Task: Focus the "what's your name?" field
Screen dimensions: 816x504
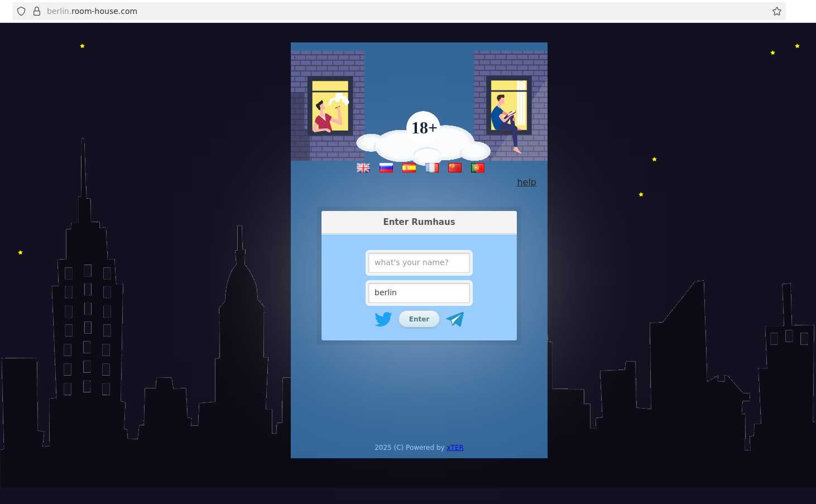Action: coord(419,263)
